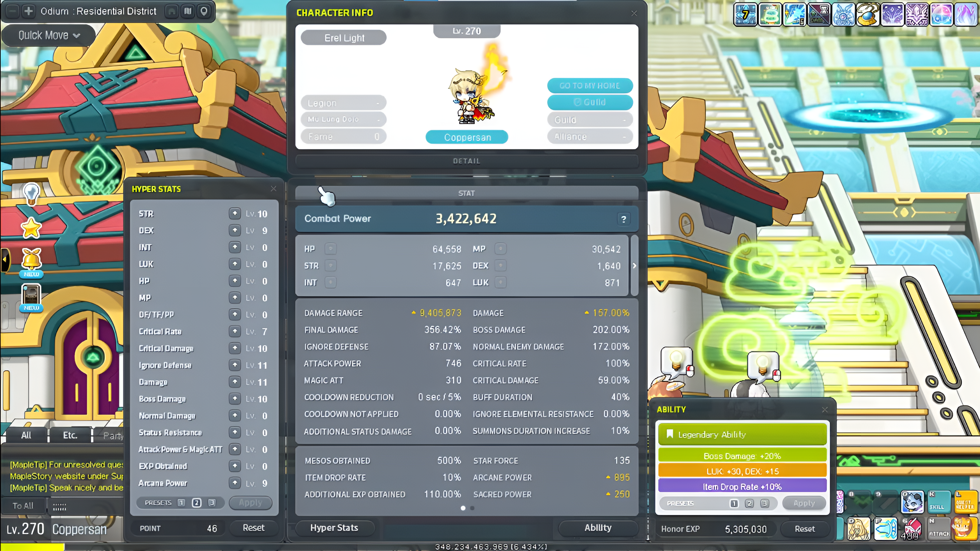Select Hyper Stats preset 3
The width and height of the screenshot is (980, 551).
point(212,503)
